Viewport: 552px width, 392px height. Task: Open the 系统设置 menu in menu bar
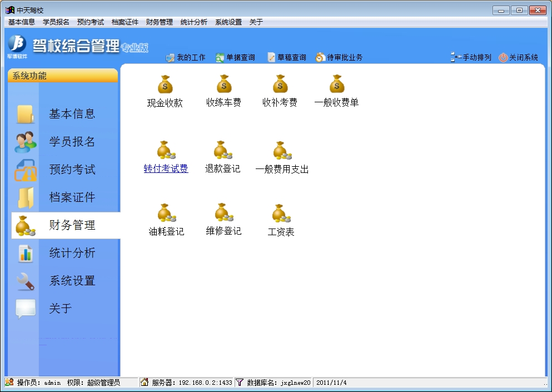228,22
